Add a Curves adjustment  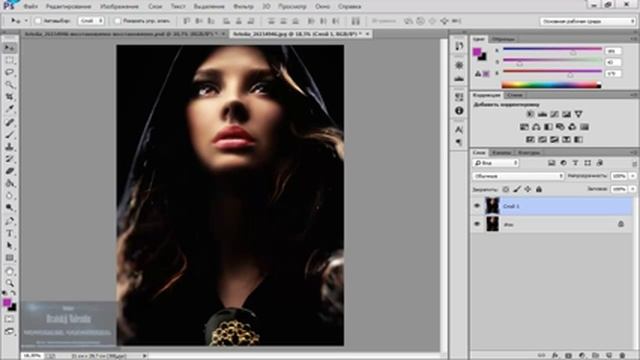coord(554,114)
